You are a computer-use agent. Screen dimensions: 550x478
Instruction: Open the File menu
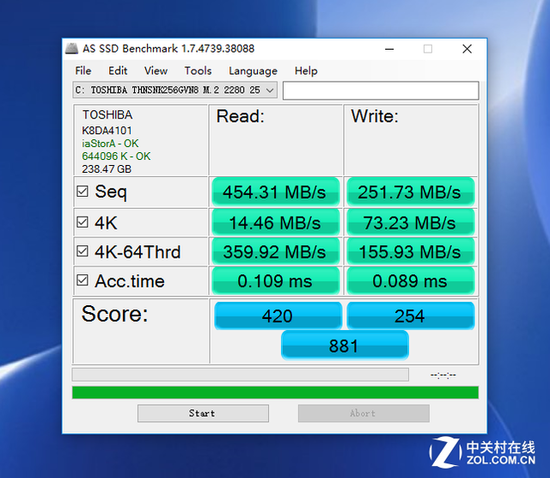coord(83,71)
